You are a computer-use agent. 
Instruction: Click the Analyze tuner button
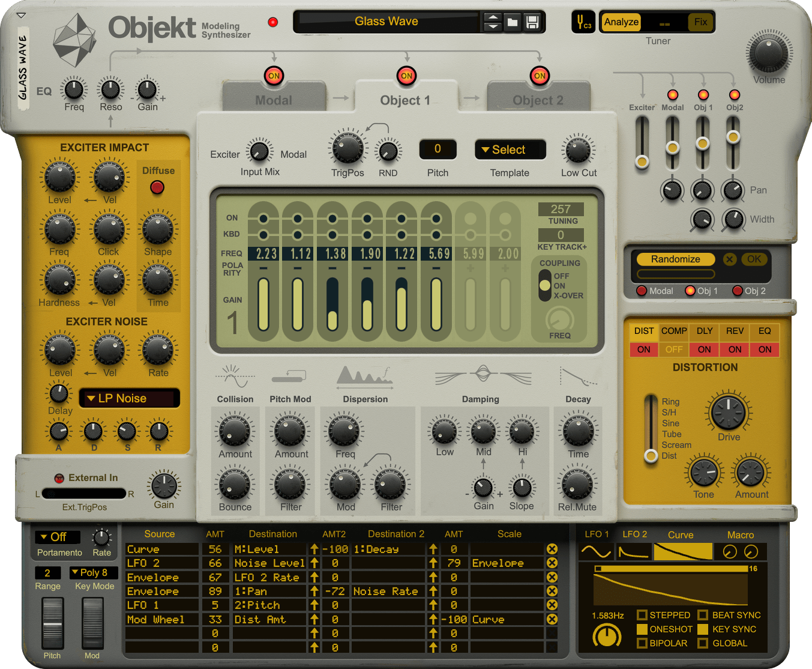coord(621,22)
